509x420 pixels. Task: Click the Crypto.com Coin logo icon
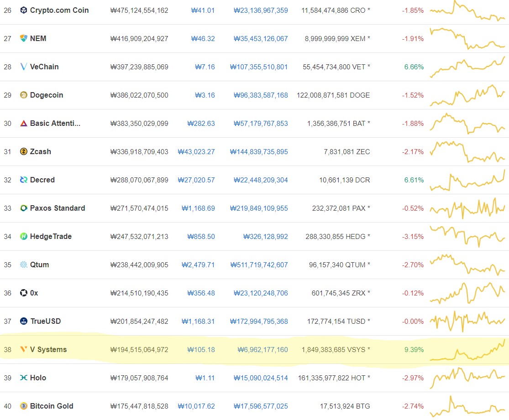tap(24, 10)
